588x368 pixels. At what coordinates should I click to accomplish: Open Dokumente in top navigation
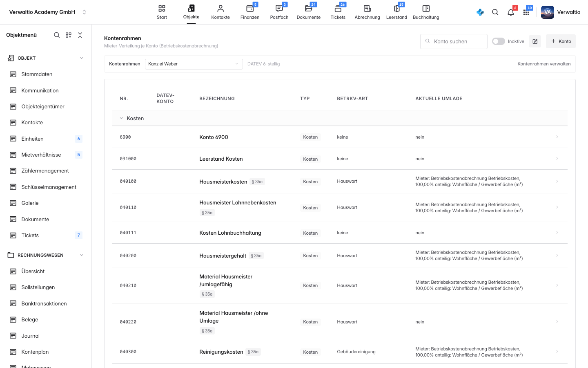click(309, 12)
